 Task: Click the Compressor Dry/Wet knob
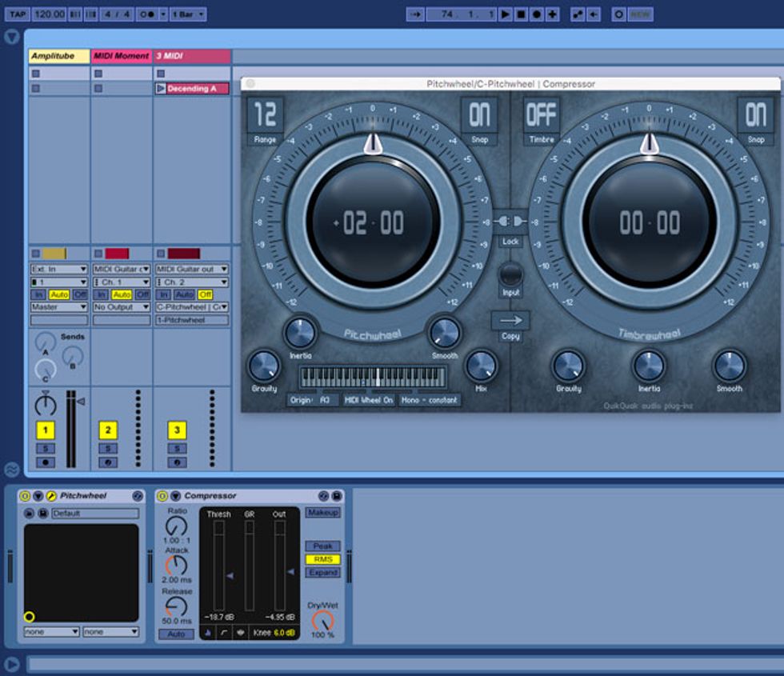pos(322,620)
